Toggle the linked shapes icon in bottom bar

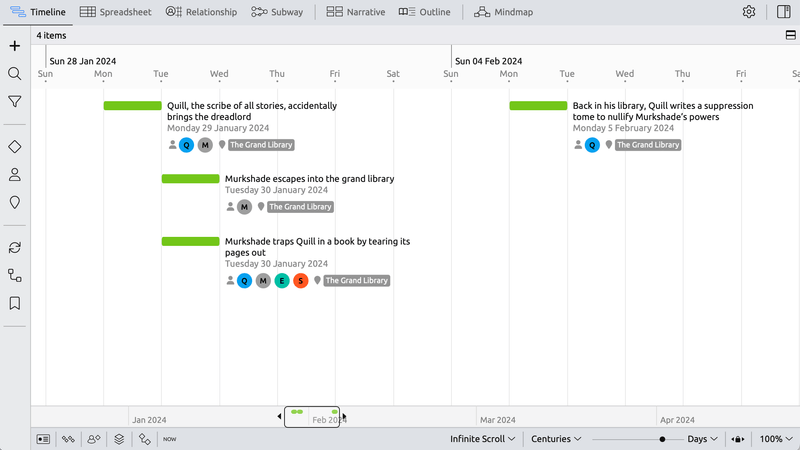[145, 439]
